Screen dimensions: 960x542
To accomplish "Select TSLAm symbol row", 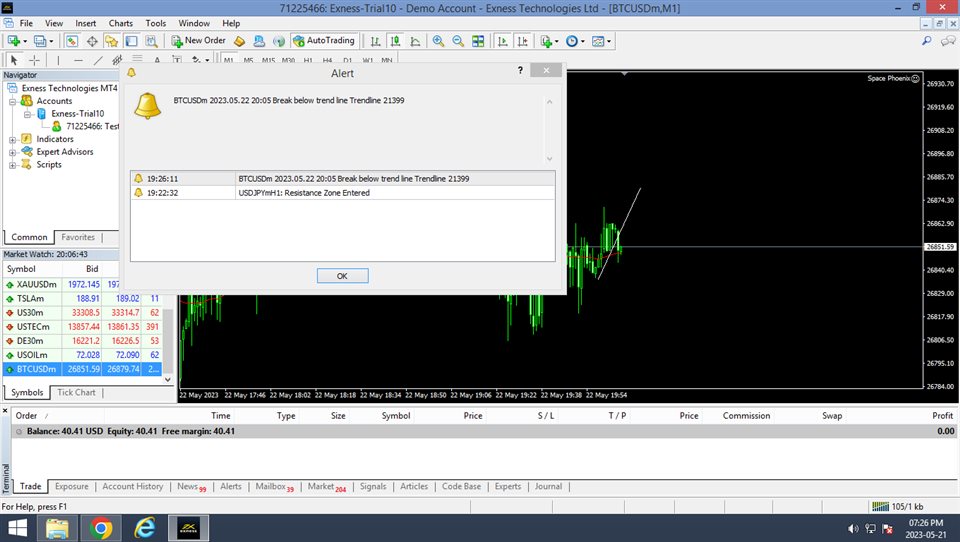I will (x=82, y=299).
